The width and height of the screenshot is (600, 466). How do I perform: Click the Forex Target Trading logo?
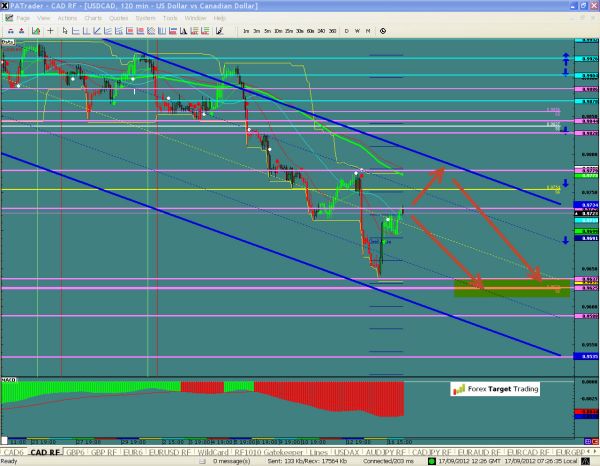pyautogui.click(x=493, y=390)
